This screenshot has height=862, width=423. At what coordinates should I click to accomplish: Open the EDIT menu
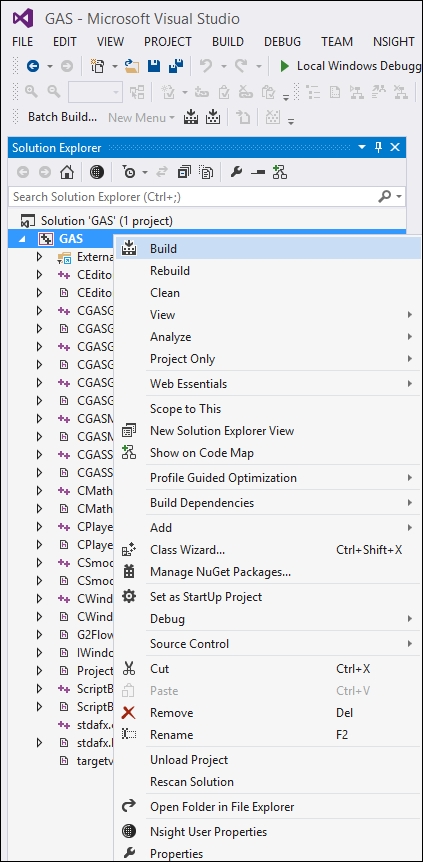[65, 42]
